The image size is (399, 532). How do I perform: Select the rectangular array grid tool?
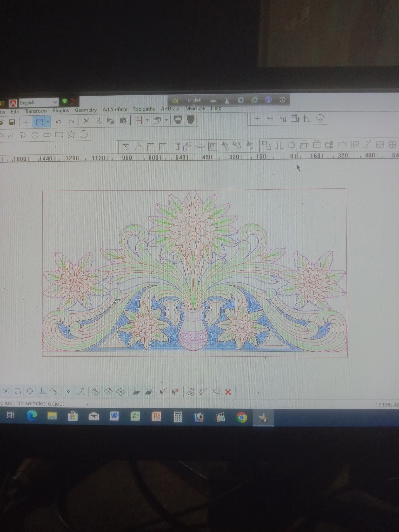click(329, 144)
